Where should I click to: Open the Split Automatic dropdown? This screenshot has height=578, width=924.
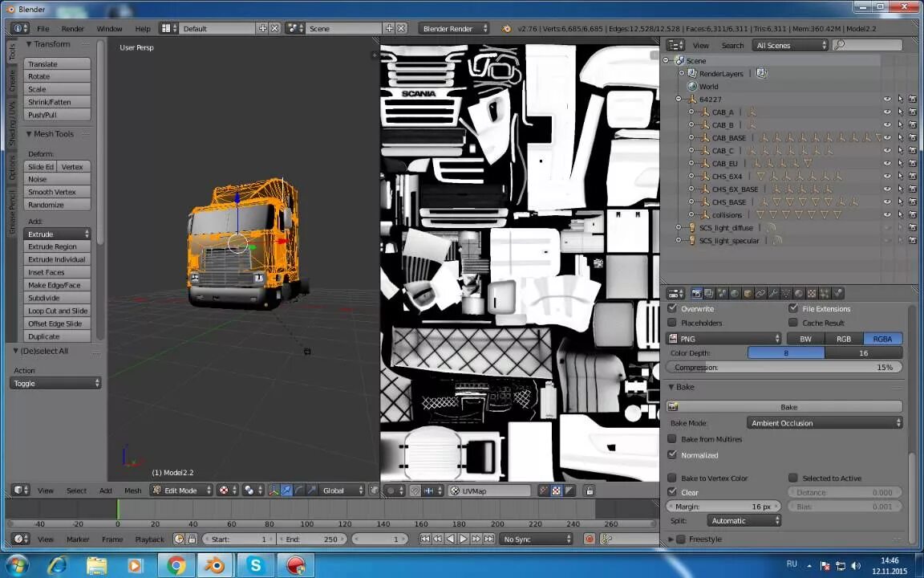click(x=744, y=521)
